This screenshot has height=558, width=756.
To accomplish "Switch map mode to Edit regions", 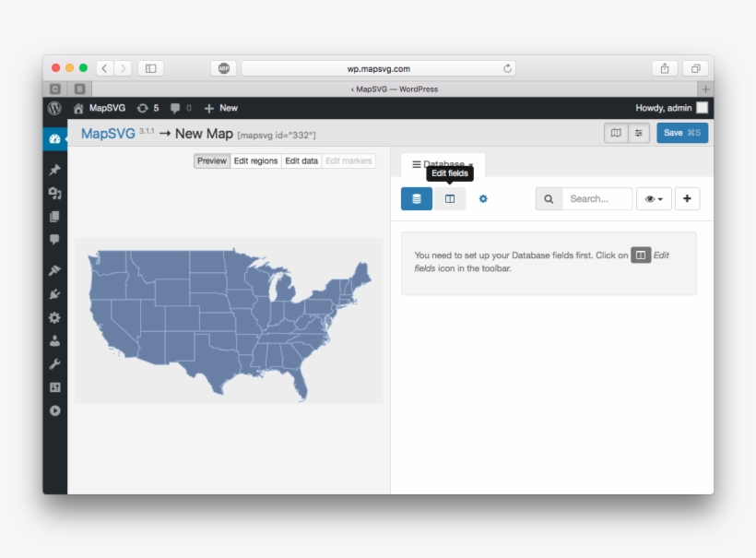I will [x=255, y=160].
